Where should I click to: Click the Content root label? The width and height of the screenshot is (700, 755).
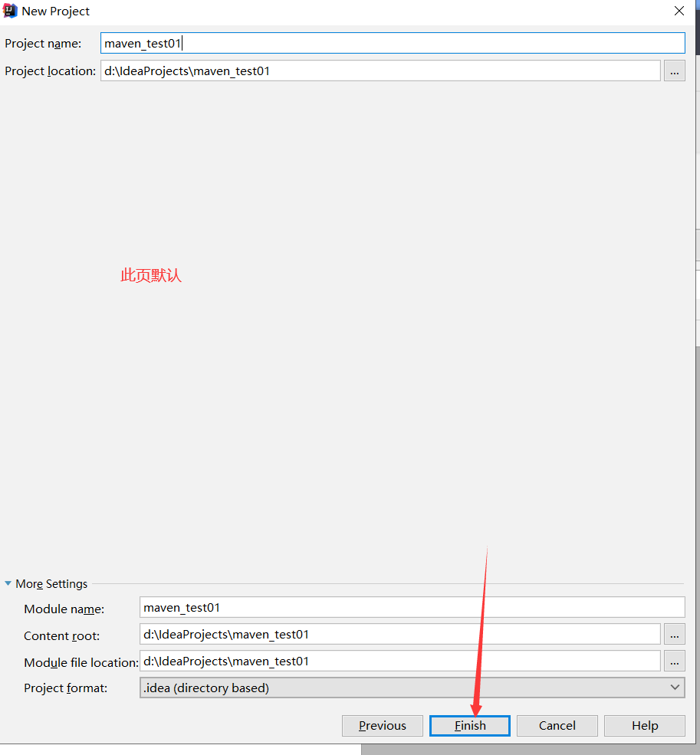[61, 636]
